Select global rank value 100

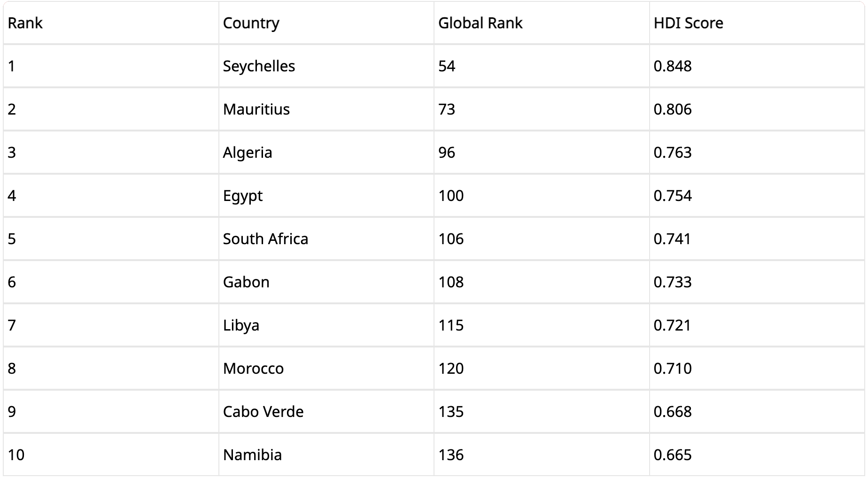(x=451, y=196)
